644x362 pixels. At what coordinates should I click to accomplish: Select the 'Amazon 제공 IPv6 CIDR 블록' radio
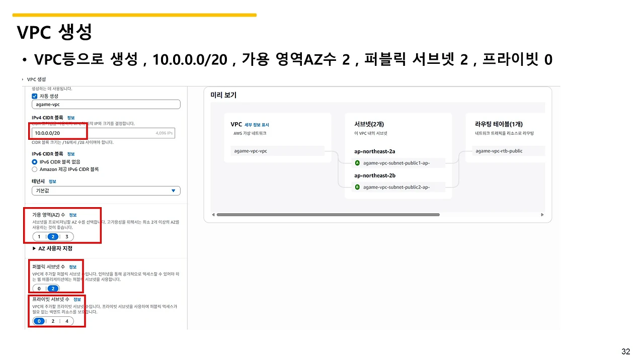34,169
